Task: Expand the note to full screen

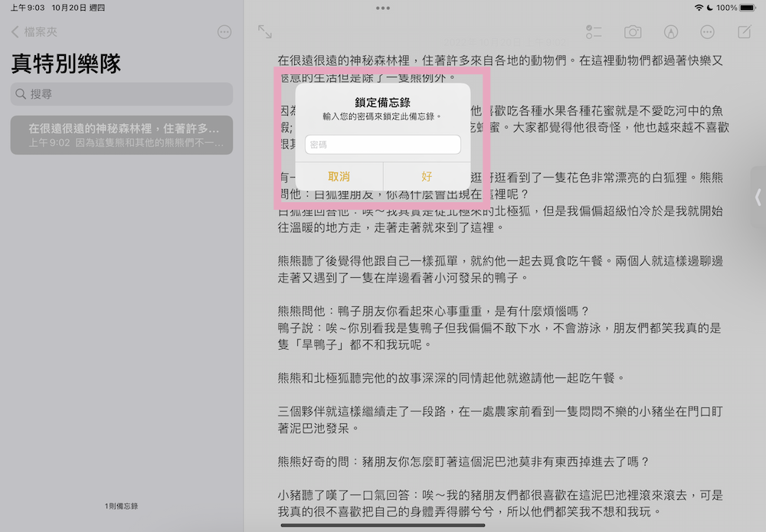Action: pos(265,32)
